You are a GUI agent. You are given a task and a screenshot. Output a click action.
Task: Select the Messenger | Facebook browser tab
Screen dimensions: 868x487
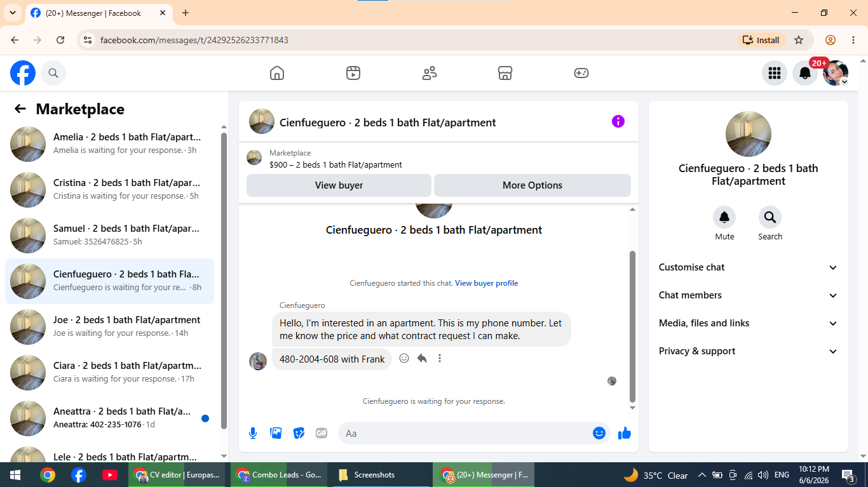point(99,13)
